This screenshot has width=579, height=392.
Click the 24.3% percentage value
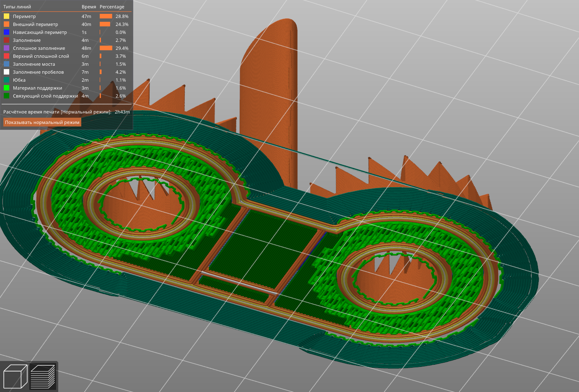click(x=122, y=24)
